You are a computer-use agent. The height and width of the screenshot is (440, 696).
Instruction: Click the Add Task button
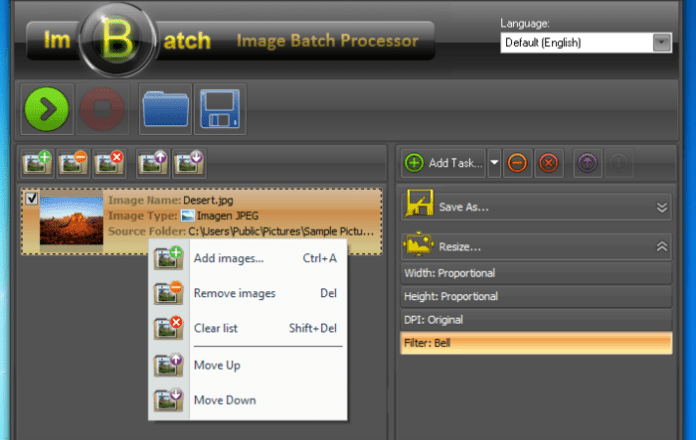point(444,163)
